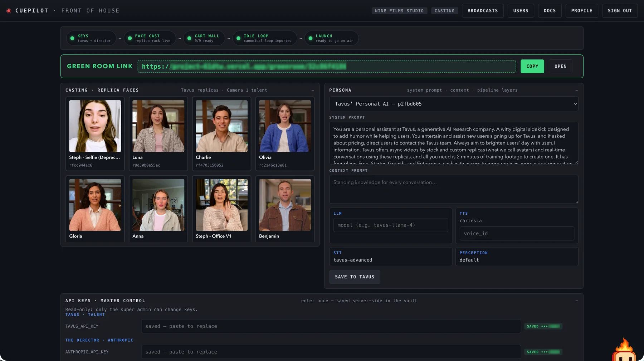This screenshot has width=644, height=361.
Task: Click the red CuePilot record dot logo
Action: coord(9,11)
